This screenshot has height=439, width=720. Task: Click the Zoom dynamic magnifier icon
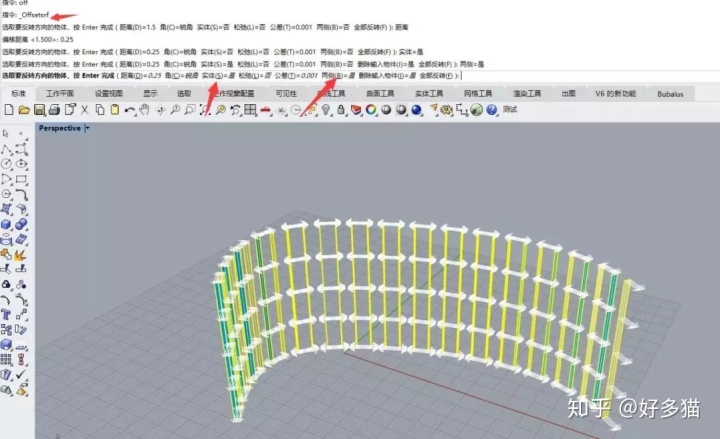[175, 109]
